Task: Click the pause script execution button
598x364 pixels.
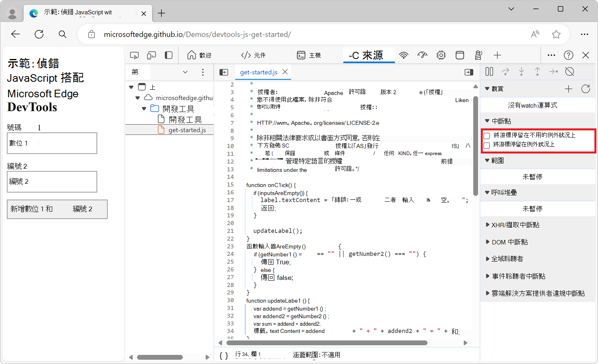Action: (489, 71)
